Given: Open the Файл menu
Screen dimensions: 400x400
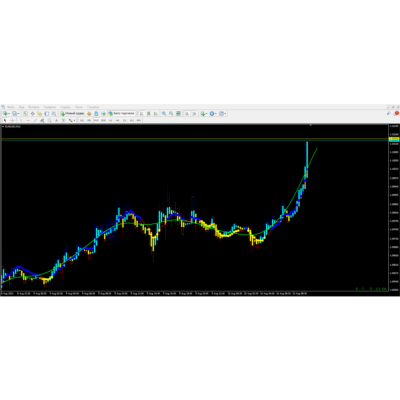Looking at the screenshot, I should point(11,107).
